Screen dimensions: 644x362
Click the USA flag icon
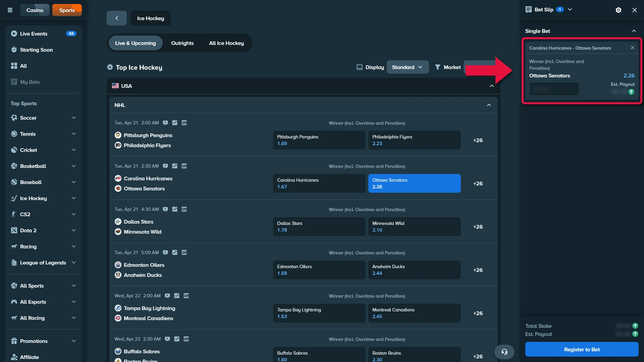click(115, 86)
